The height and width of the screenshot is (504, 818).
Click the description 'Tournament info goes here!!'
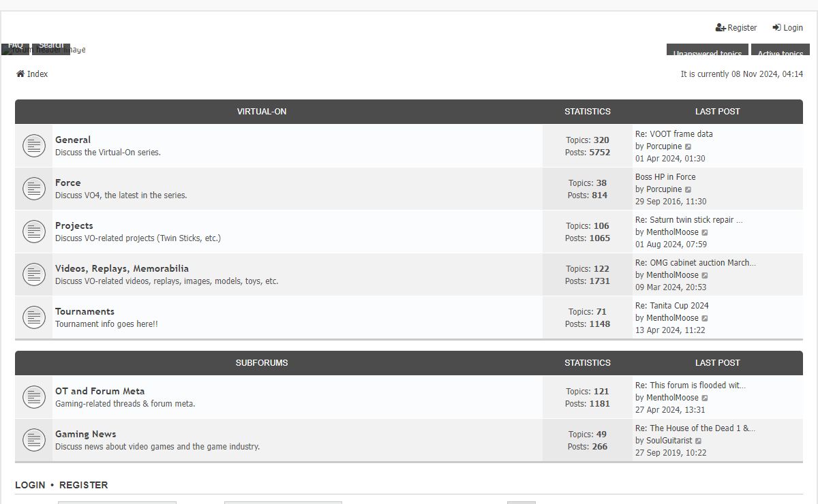click(106, 324)
